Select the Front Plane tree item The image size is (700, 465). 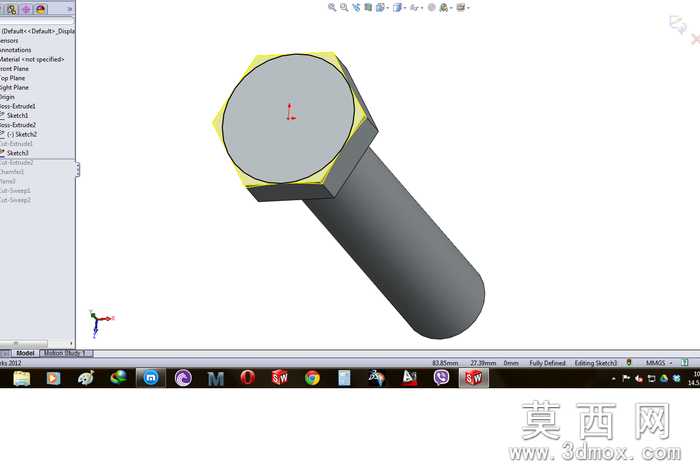[14, 69]
